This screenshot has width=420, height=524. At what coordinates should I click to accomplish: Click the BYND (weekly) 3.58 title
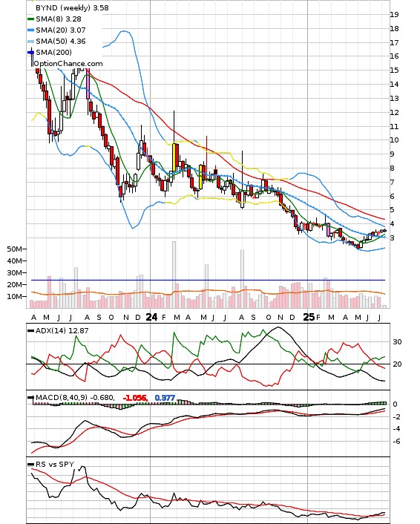point(72,7)
